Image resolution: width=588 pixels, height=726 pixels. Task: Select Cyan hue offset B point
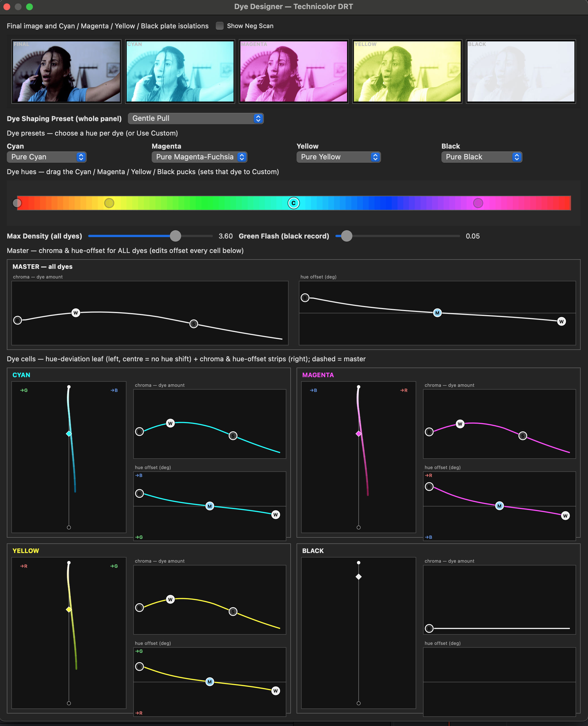coord(139,493)
